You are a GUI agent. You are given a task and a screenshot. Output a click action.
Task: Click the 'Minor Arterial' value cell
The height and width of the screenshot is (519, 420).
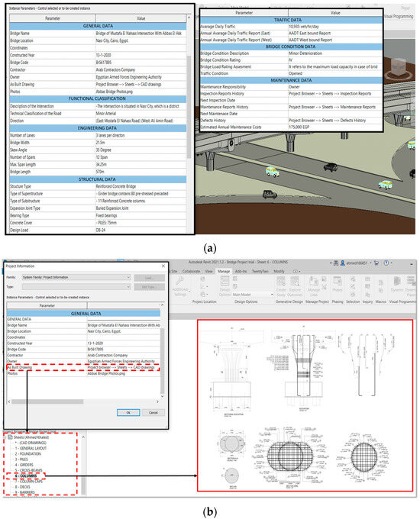(106, 114)
